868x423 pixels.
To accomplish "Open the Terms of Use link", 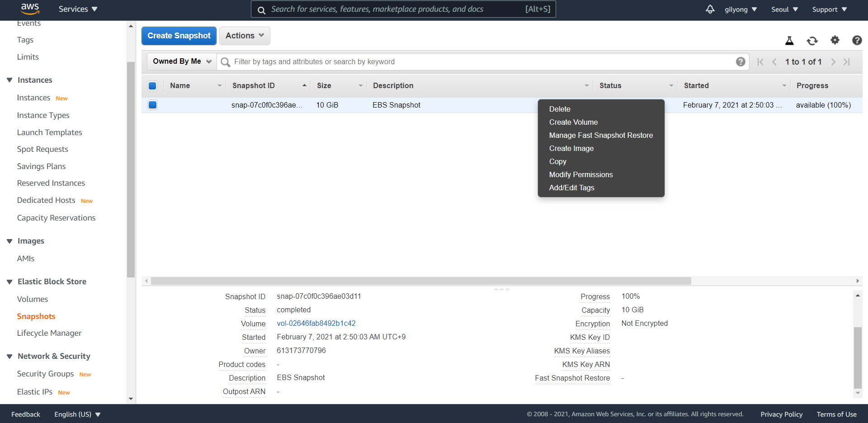I will point(836,414).
